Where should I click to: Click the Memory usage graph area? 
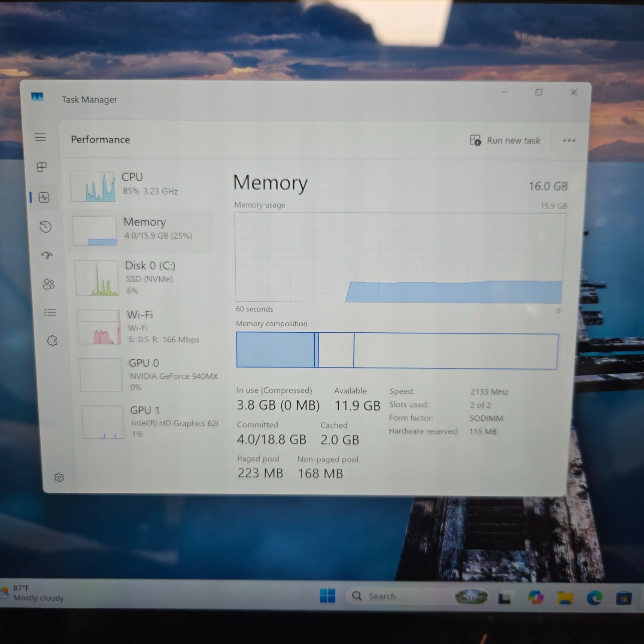click(399, 258)
